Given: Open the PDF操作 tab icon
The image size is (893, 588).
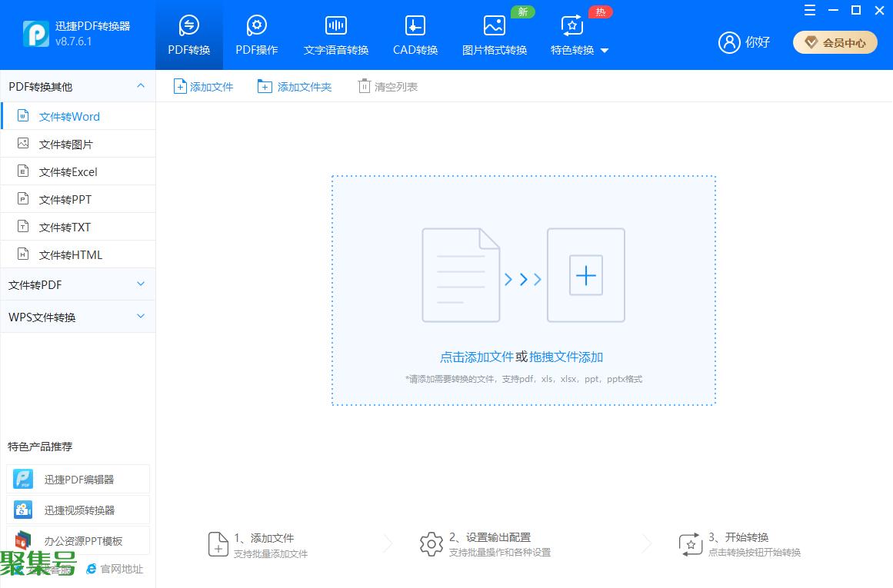Looking at the screenshot, I should pyautogui.click(x=256, y=26).
